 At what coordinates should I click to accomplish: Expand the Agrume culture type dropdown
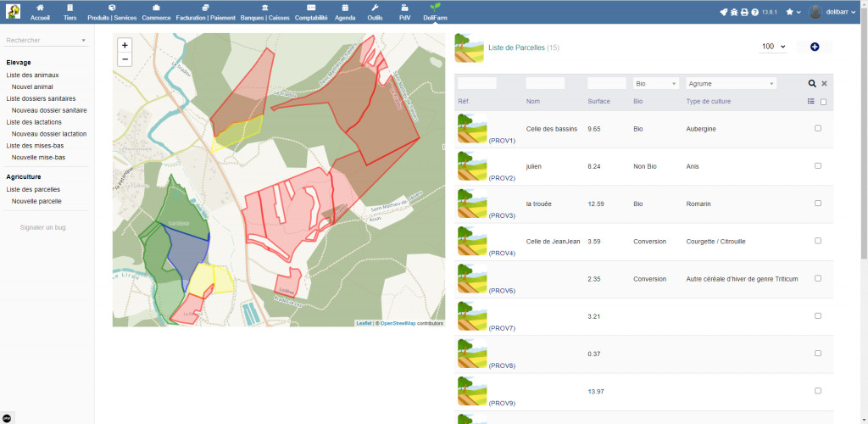(731, 84)
